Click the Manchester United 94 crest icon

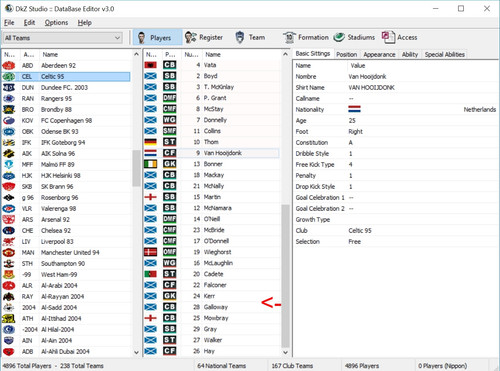click(9, 253)
